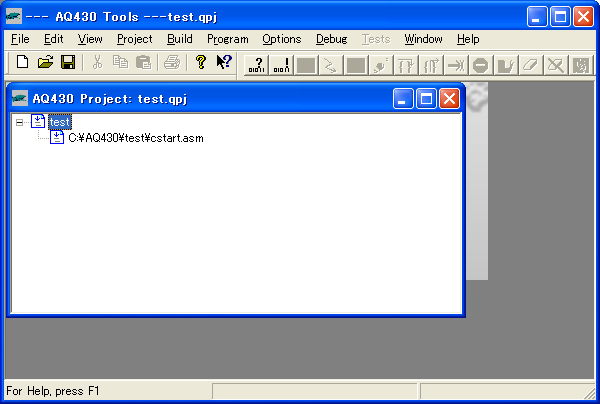600x404 pixels.
Task: Open the Window menu
Action: click(423, 39)
